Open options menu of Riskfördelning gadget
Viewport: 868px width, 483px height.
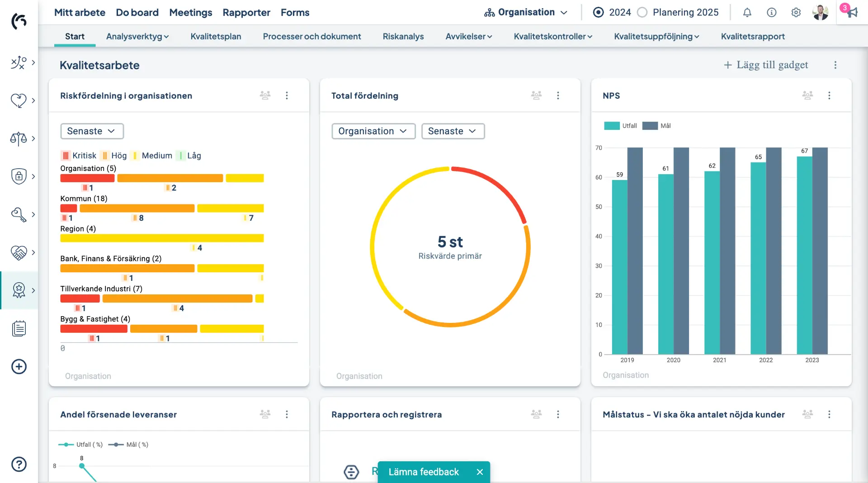coord(287,95)
